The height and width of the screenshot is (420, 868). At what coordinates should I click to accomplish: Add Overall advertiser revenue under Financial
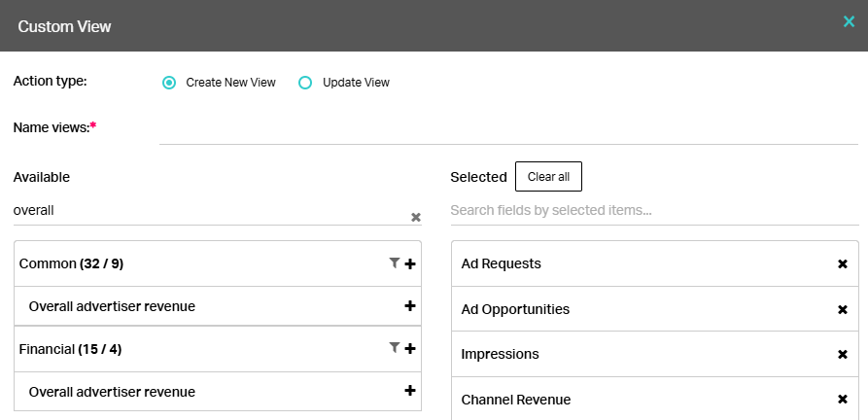pos(410,391)
